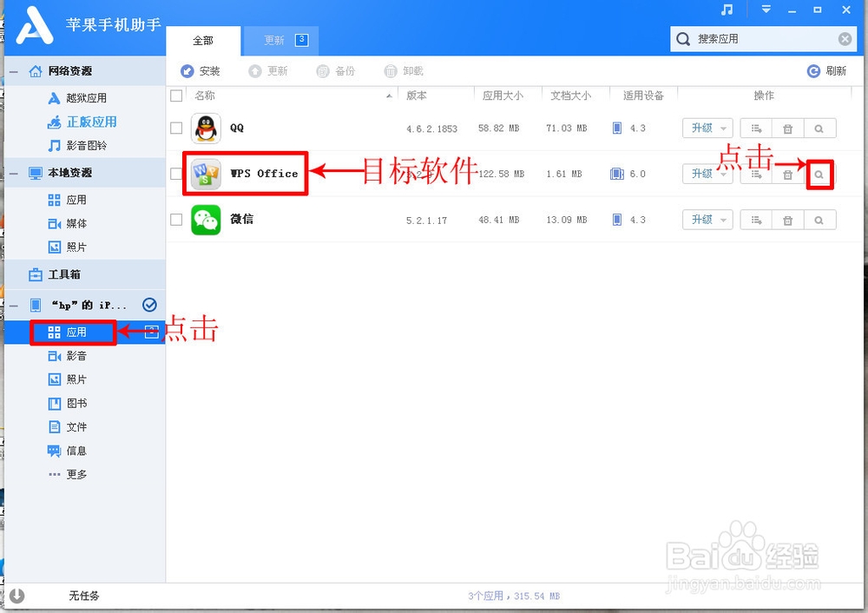
Task: Check the checkbox next to WPS Office
Action: [x=176, y=173]
